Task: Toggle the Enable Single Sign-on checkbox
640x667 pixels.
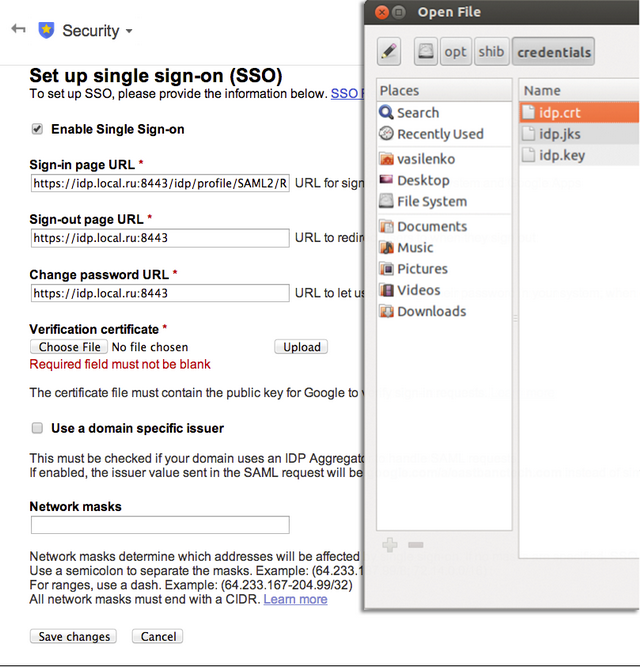Action: 37,129
